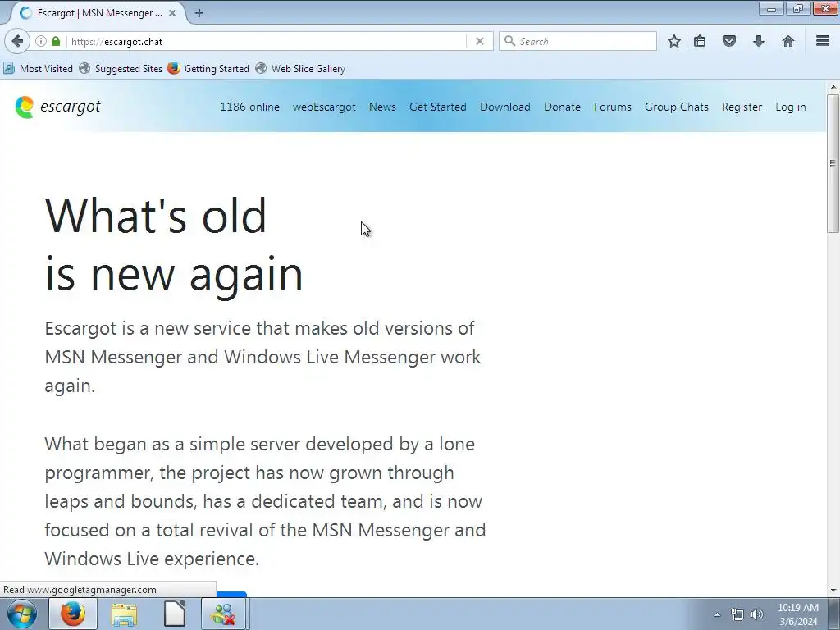The image size is (840, 630).
Task: Click scrollbar down arrow button
Action: (x=833, y=590)
